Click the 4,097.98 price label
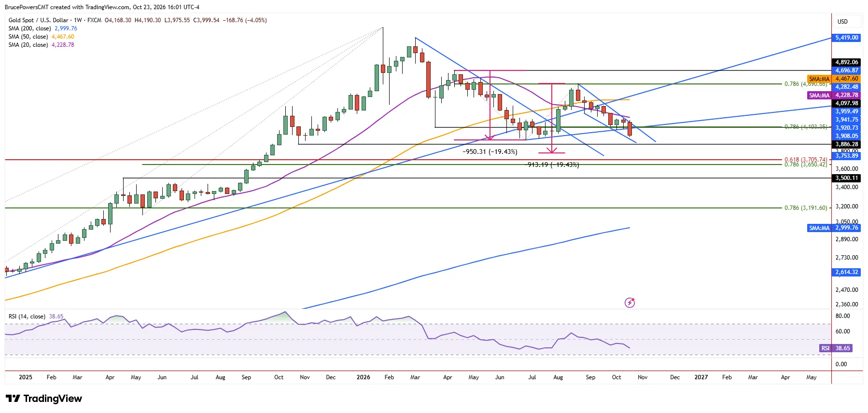 (847, 103)
